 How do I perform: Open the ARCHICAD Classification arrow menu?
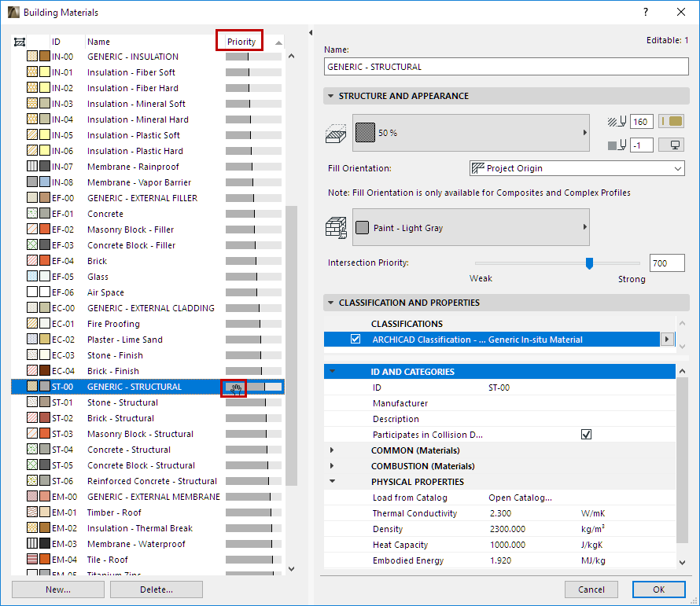pos(667,339)
